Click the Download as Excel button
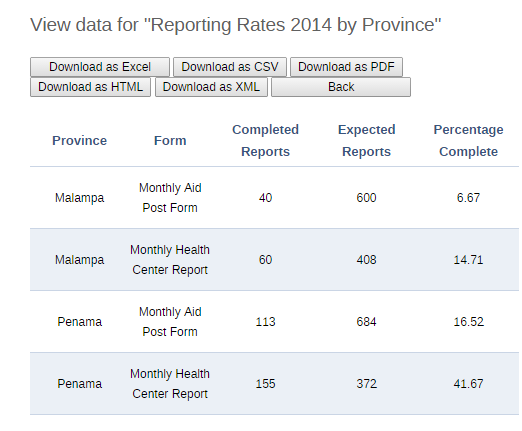 click(100, 67)
